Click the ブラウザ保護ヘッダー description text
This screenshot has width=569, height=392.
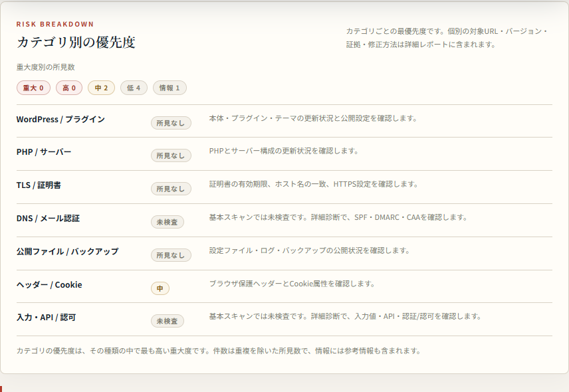[x=292, y=284]
